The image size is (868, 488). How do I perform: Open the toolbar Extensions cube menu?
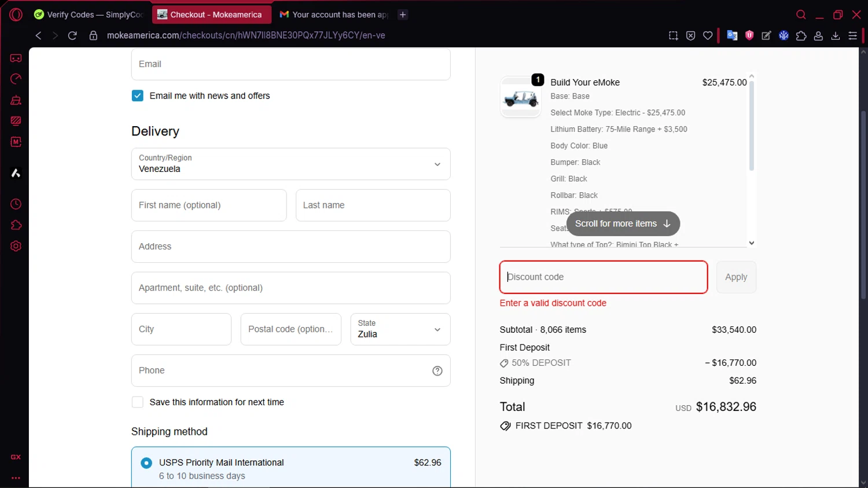point(801,35)
